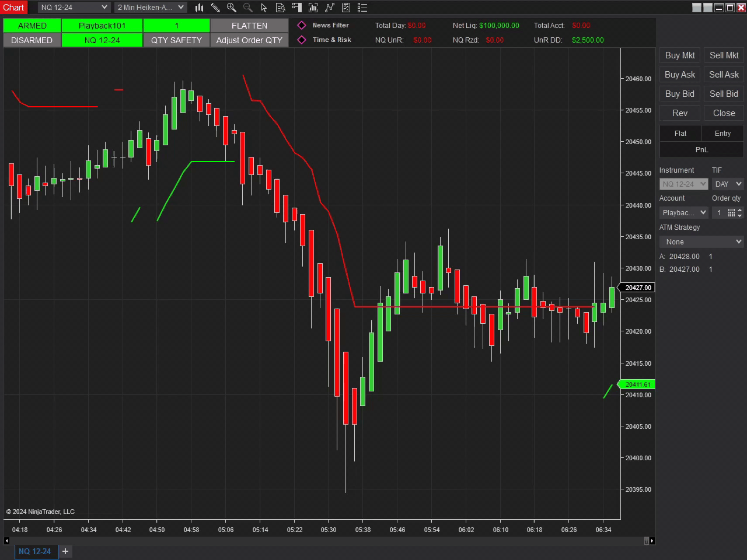Image resolution: width=747 pixels, height=560 pixels.
Task: Click the Time & Risk diamond icon
Action: point(302,40)
